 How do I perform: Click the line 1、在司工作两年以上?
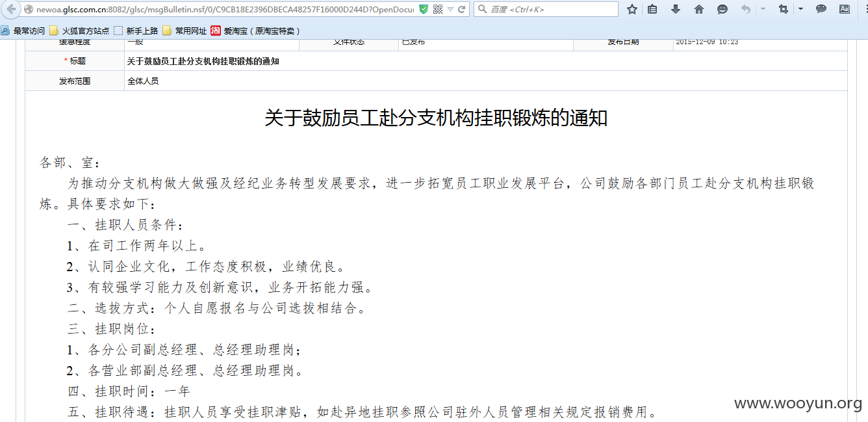(x=137, y=246)
